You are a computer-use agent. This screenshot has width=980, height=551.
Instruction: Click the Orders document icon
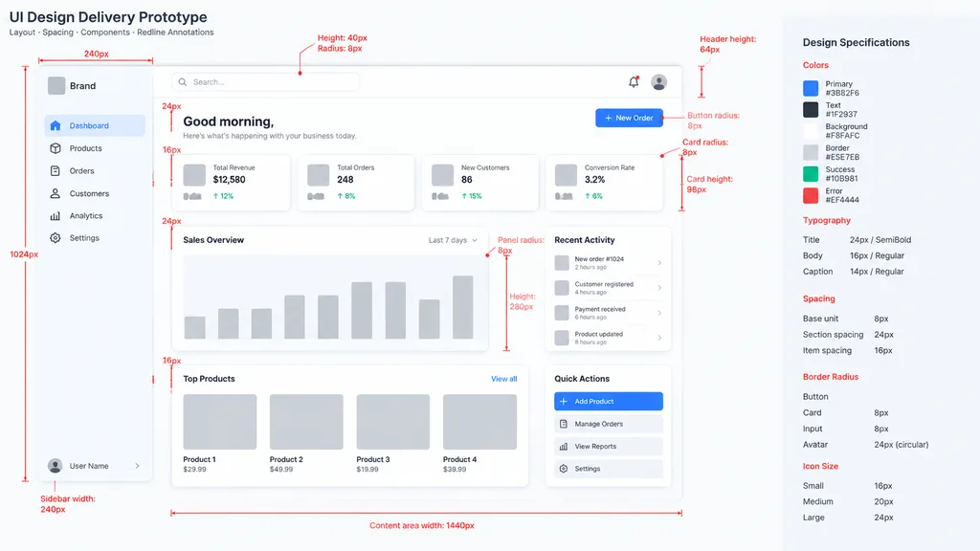(55, 170)
